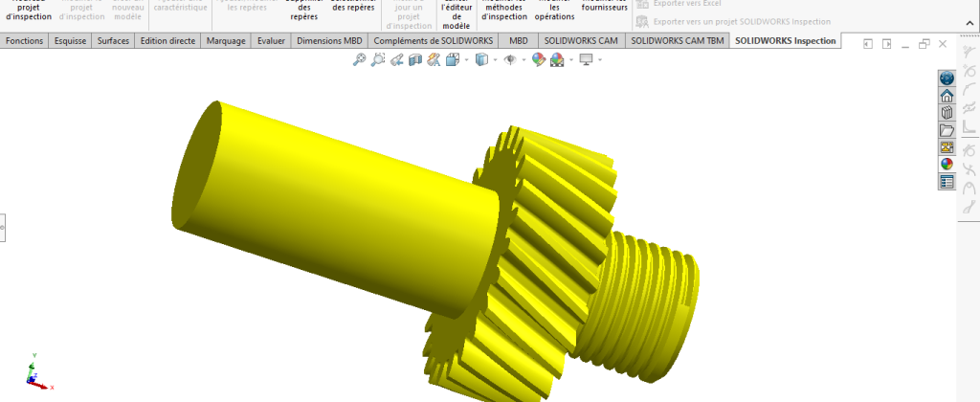Switch to Marquage tab
Image resolution: width=980 pixels, height=402 pixels.
tap(226, 40)
